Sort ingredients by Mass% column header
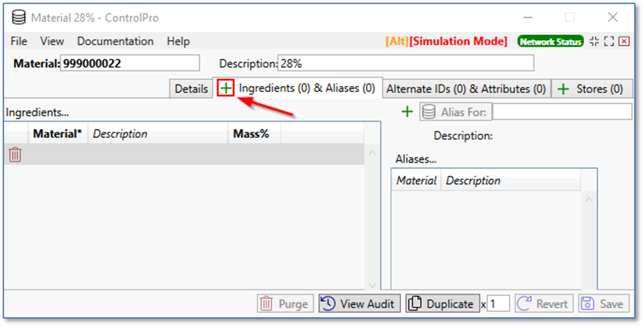 (x=252, y=134)
